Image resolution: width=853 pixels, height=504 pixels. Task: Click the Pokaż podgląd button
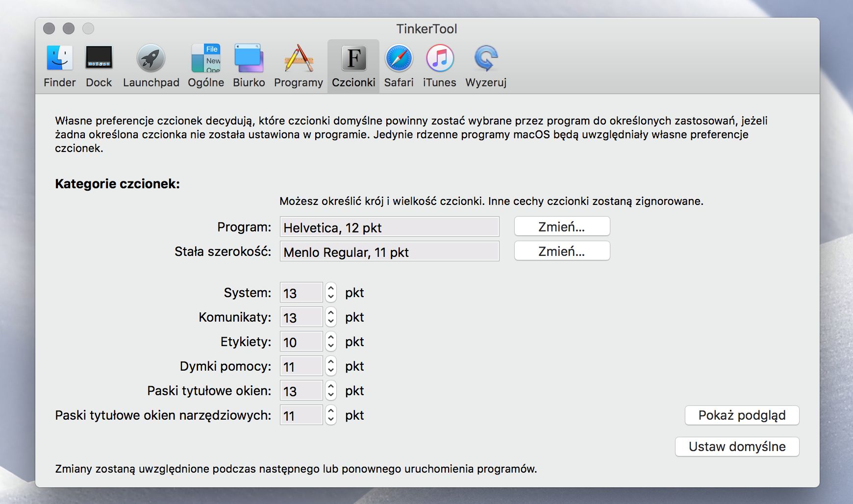click(x=742, y=415)
